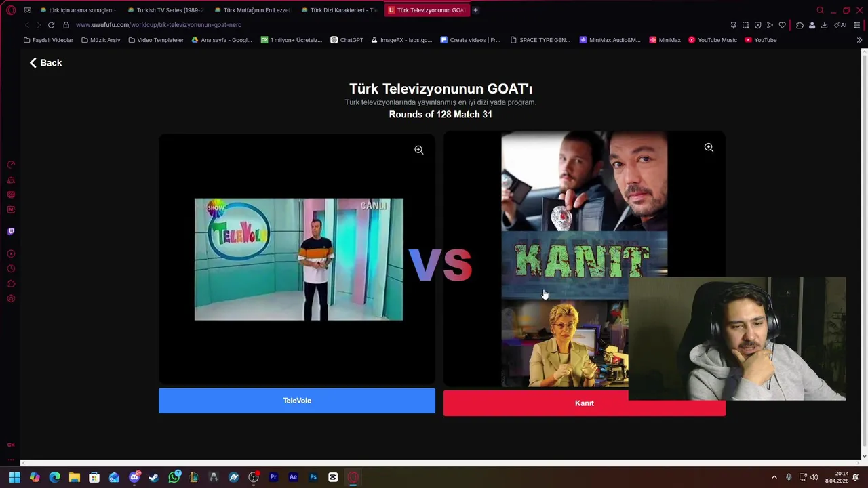Open the My Flow send icon

[x=770, y=25]
